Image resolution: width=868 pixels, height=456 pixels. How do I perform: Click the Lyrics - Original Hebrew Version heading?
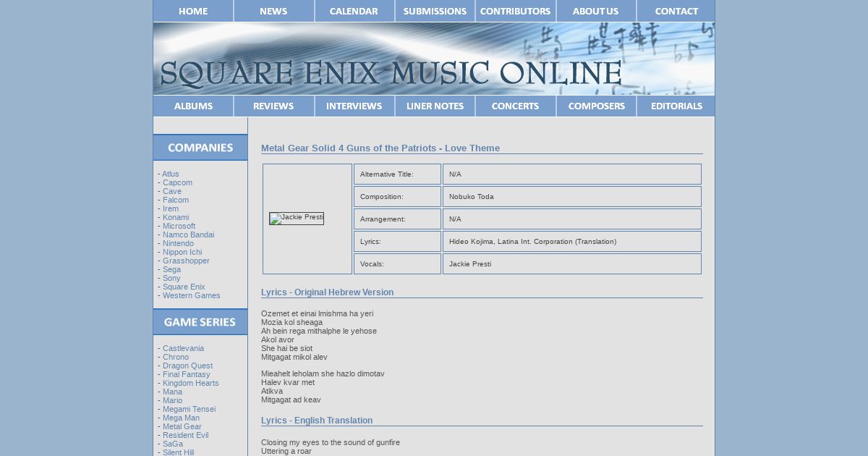pyautogui.click(x=327, y=292)
